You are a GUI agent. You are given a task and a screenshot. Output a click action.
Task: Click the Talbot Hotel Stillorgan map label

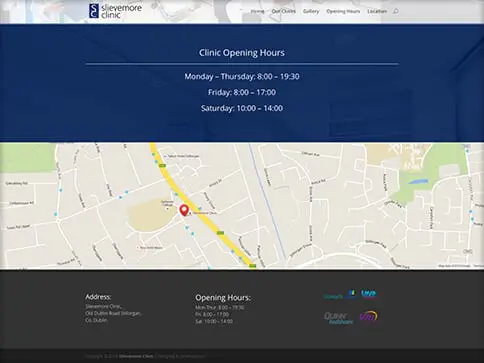click(x=183, y=156)
